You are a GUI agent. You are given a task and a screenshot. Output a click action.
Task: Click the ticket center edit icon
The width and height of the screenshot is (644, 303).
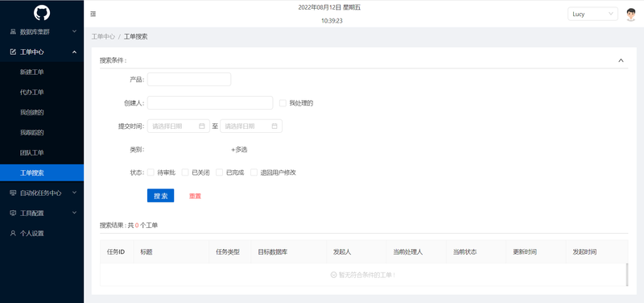coord(13,52)
